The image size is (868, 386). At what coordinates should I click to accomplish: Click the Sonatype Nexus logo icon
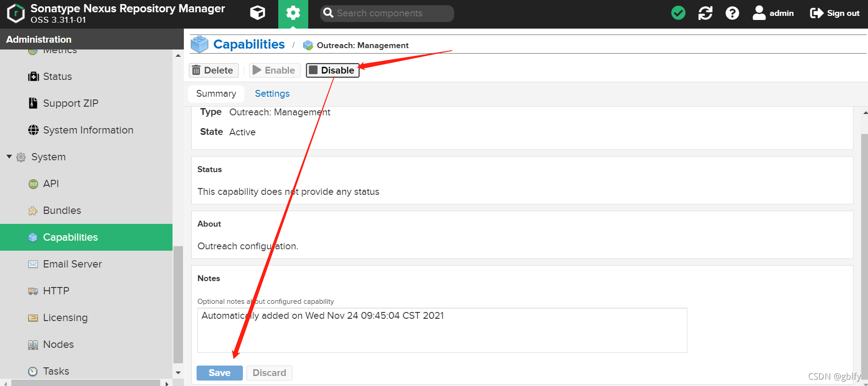(x=16, y=13)
